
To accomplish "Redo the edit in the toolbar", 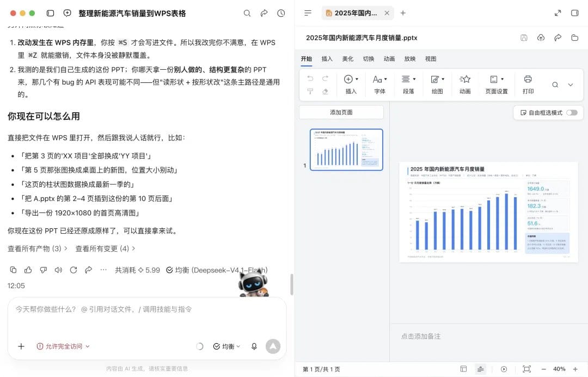I will tap(325, 78).
